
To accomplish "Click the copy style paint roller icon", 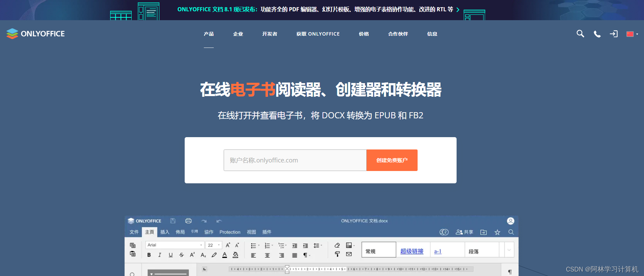I will 337,254.
